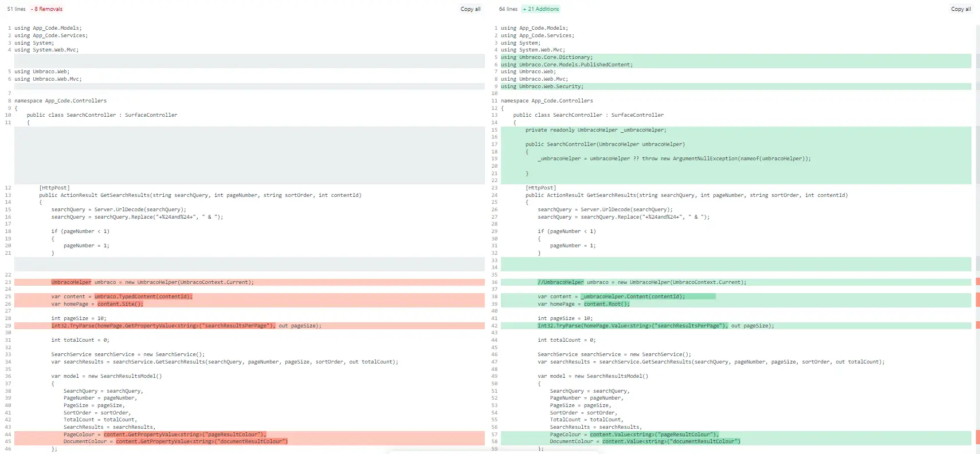The height and width of the screenshot is (454, 980).
Task: Click '[HttpPost]' attribute in left pane
Action: coord(54,188)
